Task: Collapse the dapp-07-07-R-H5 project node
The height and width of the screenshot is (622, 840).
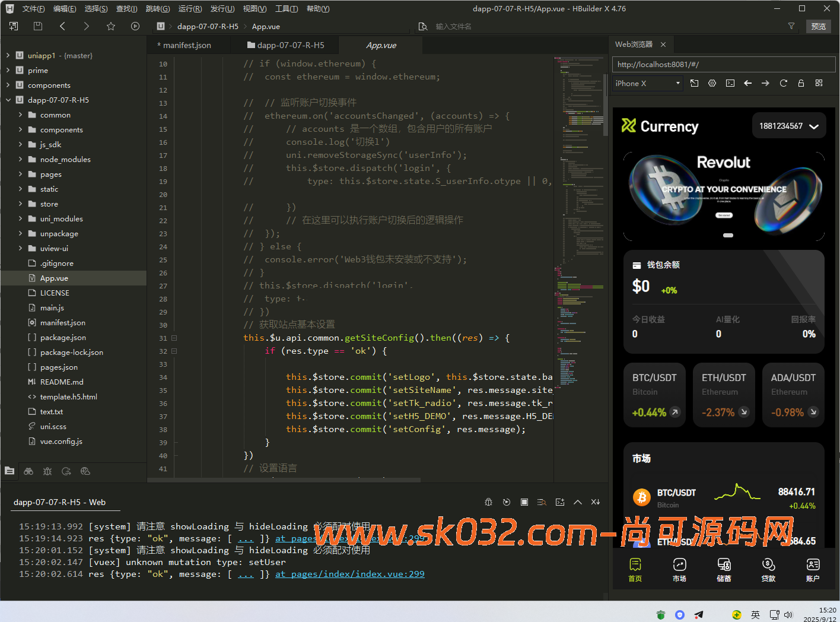Action: [8, 100]
